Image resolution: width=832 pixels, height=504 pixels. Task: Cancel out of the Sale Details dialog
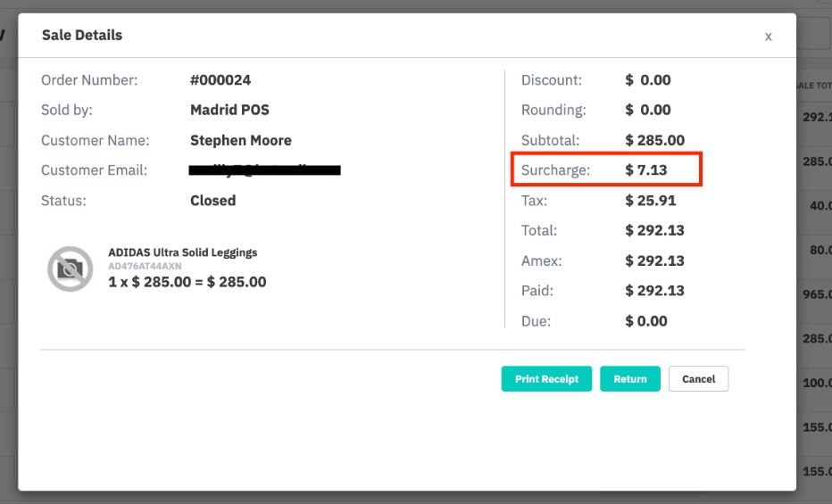coord(698,379)
